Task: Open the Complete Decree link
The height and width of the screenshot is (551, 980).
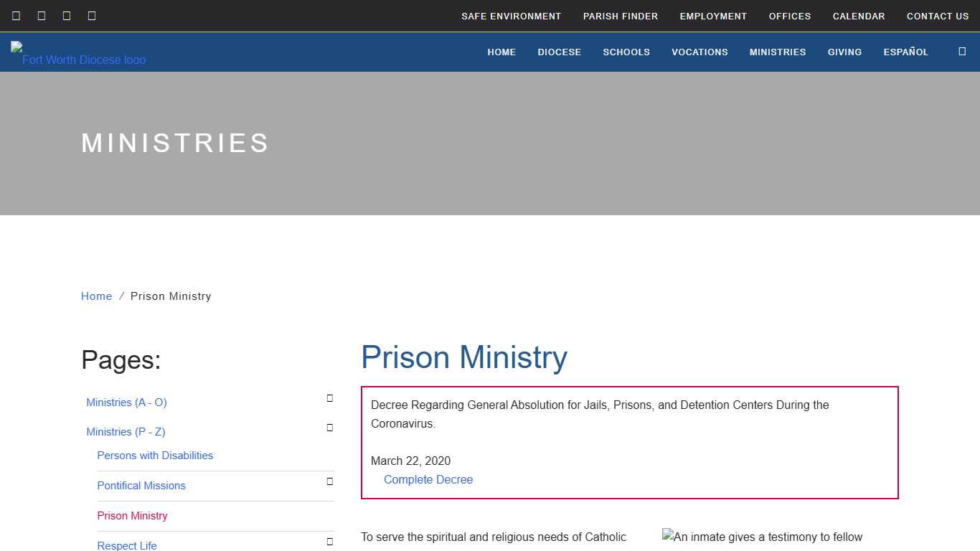Action: (428, 479)
